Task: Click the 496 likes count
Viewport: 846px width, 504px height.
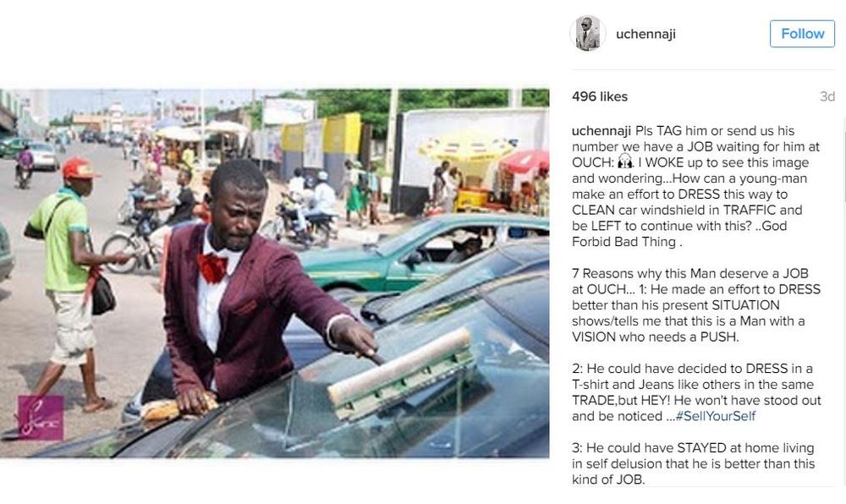Action: (600, 96)
